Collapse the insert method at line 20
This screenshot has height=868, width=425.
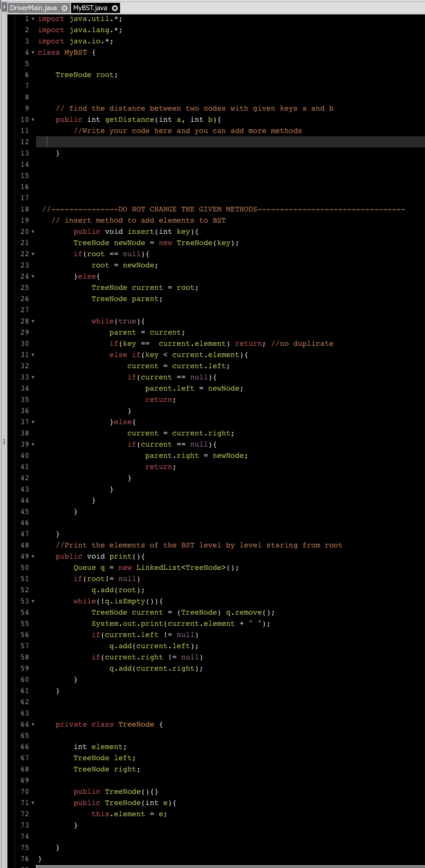pyautogui.click(x=33, y=231)
